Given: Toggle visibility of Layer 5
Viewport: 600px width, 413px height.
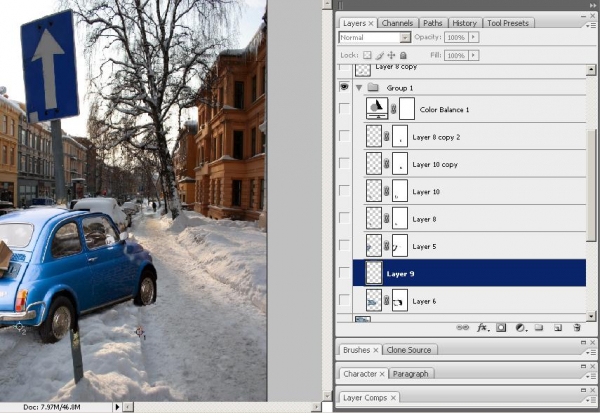Looking at the screenshot, I should 344,245.
